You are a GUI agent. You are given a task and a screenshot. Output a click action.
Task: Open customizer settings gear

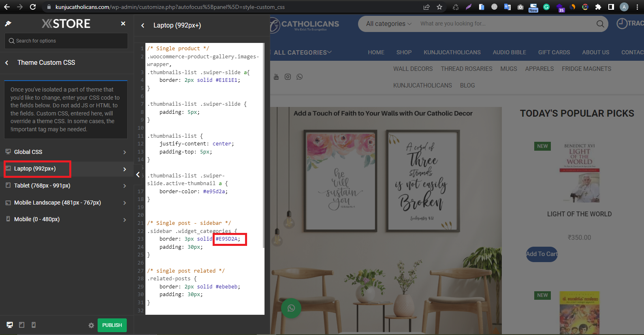(91, 325)
